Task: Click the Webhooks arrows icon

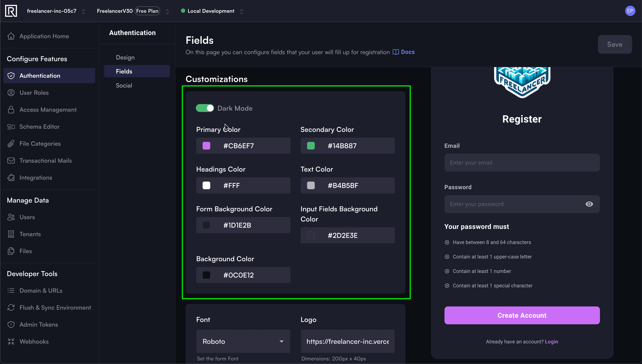Action: pos(11,342)
